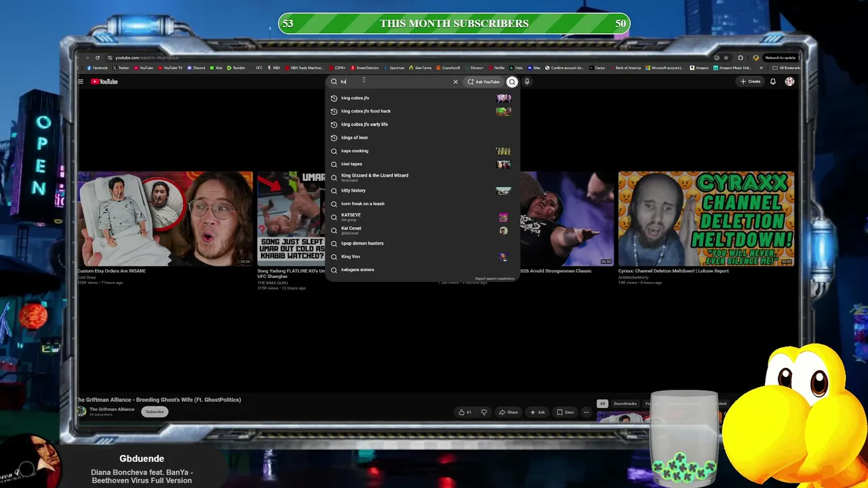Click the YouTube search magnifier button

tap(512, 81)
